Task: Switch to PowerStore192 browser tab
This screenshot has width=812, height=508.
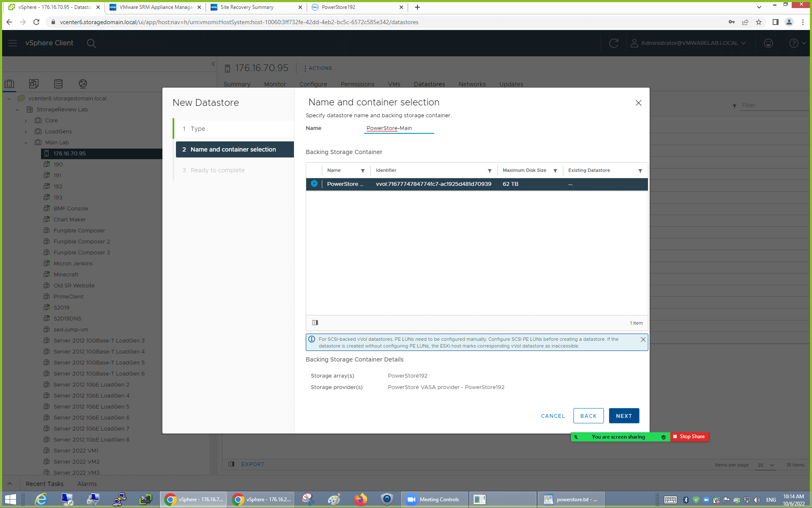Action: click(x=357, y=7)
